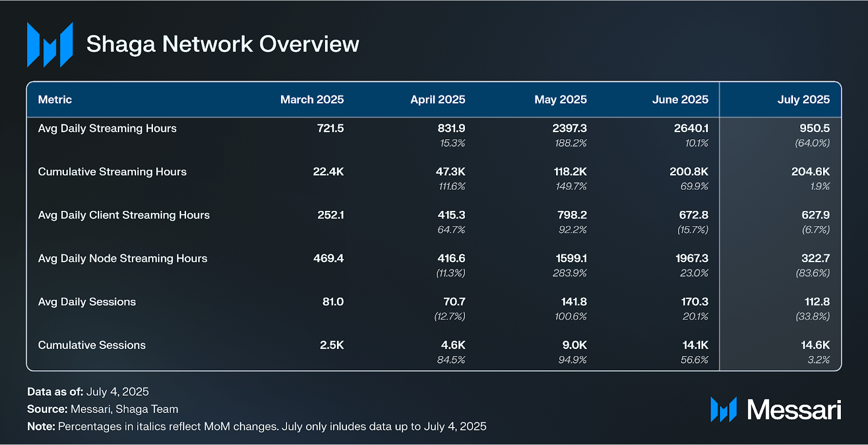Click the 100.6% change value
Viewport: 868px width, 445px height.
point(571,317)
